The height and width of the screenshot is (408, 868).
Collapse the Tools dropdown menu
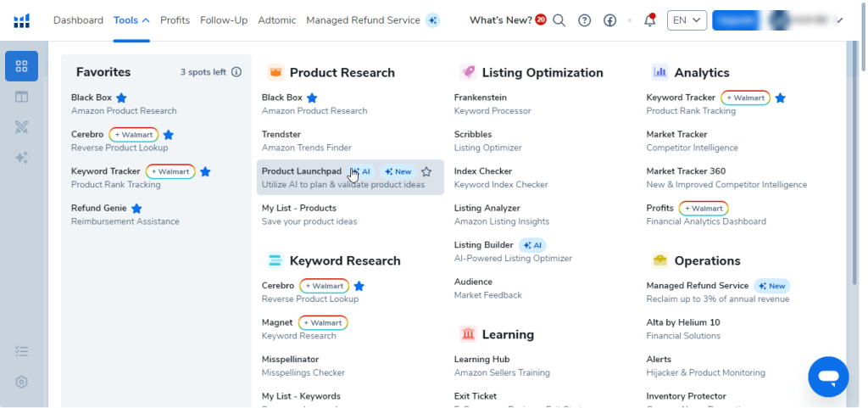point(131,20)
